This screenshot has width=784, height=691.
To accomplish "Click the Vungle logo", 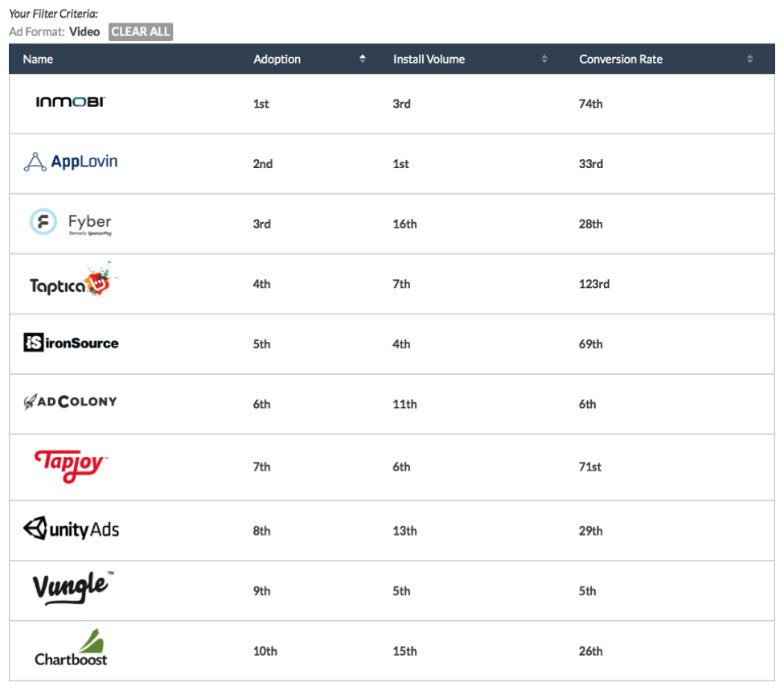I will coord(72,587).
